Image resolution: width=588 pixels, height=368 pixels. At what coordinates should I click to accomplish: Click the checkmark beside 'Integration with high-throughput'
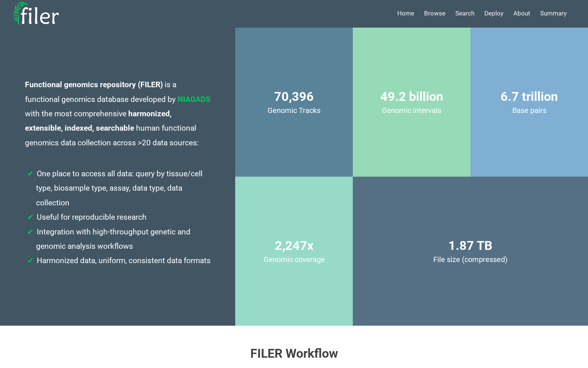31,232
